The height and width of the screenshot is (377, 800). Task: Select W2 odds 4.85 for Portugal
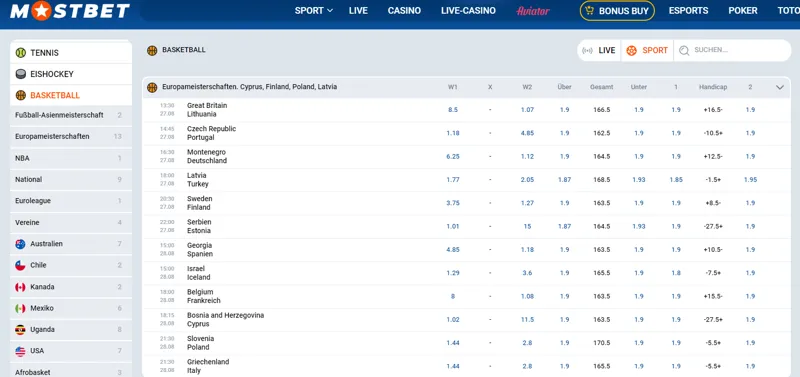coord(528,133)
